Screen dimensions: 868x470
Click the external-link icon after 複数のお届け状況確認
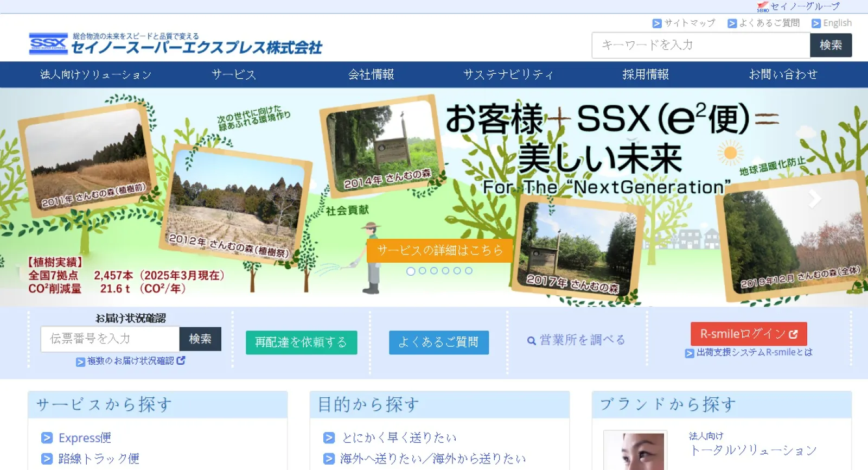(x=181, y=360)
